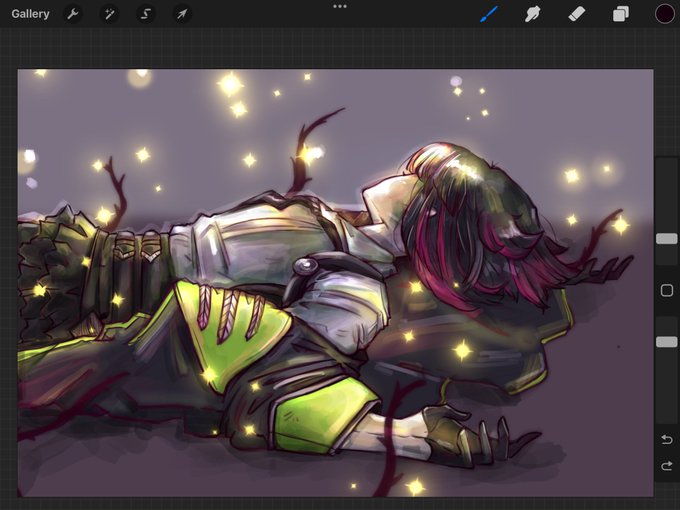Select the Smudge tool
The height and width of the screenshot is (510, 680).
[533, 14]
